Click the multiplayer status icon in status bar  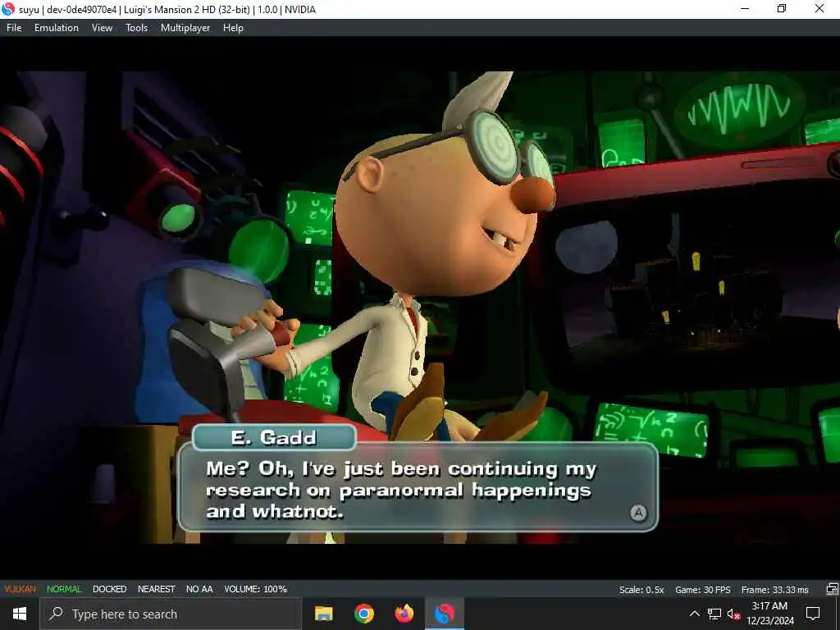pos(832,589)
